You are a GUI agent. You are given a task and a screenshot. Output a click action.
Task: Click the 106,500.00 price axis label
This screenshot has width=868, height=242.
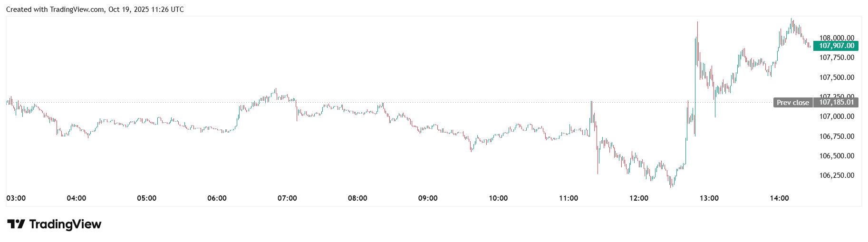click(x=837, y=156)
